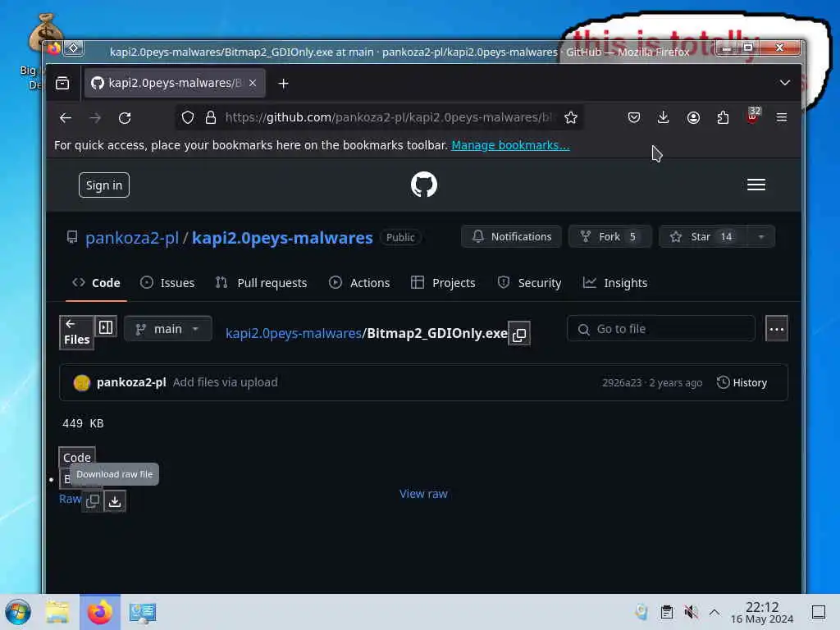Open Firefox downloads panel
The height and width of the screenshot is (630, 840).
click(663, 117)
